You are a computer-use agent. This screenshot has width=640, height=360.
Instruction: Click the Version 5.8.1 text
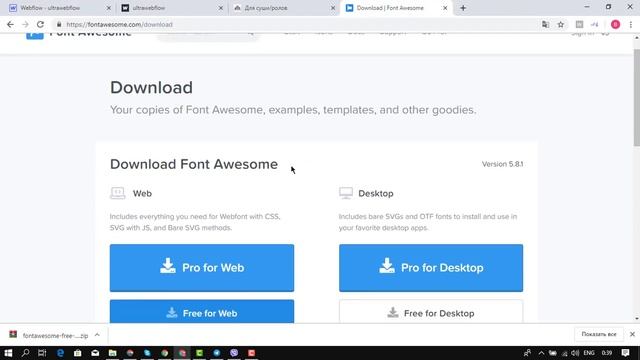pos(502,164)
